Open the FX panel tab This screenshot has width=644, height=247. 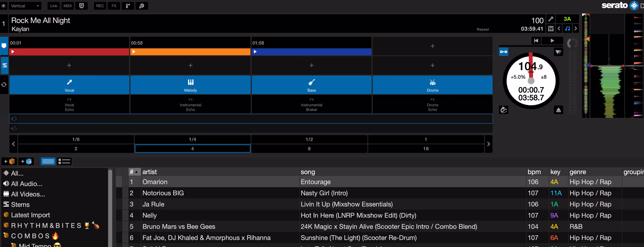click(x=114, y=6)
